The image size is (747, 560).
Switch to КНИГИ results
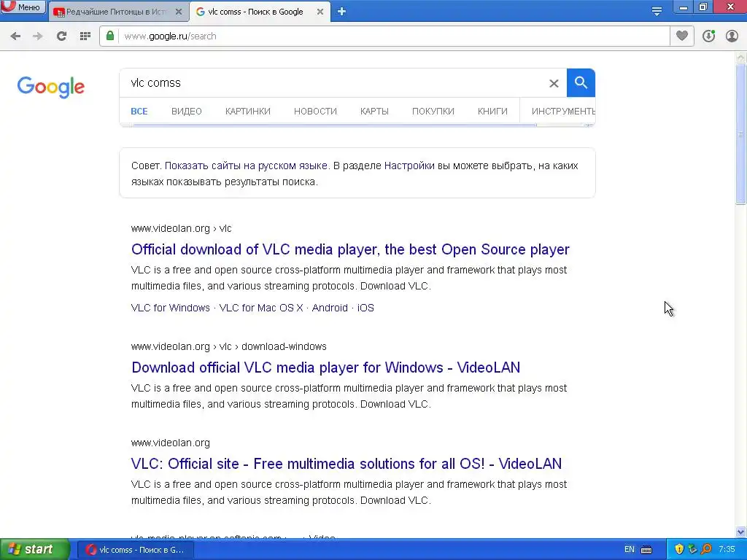(492, 112)
